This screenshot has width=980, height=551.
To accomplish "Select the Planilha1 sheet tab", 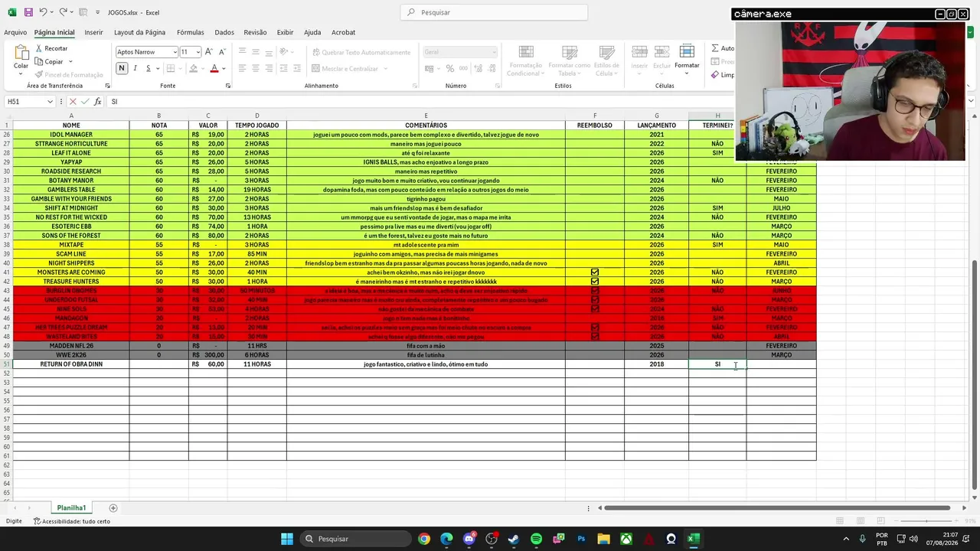I will (x=72, y=508).
